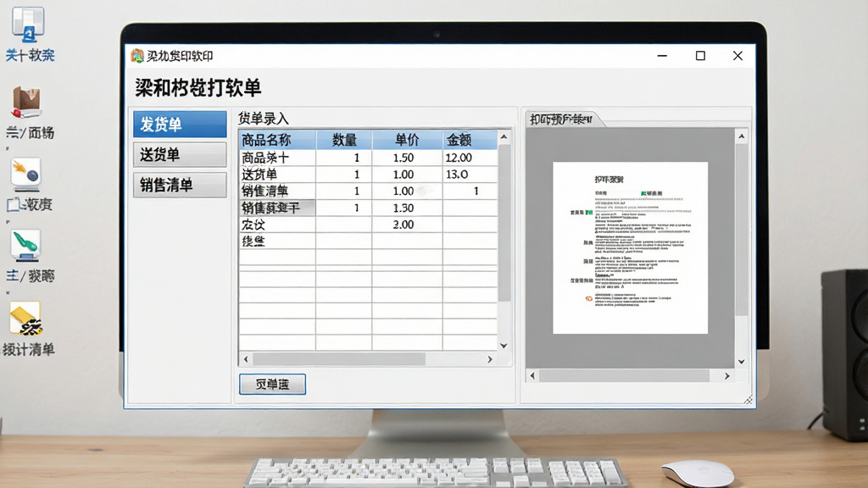The image size is (868, 488).
Task: Click the table's horizontal scroll right arrow
Action: click(x=490, y=359)
